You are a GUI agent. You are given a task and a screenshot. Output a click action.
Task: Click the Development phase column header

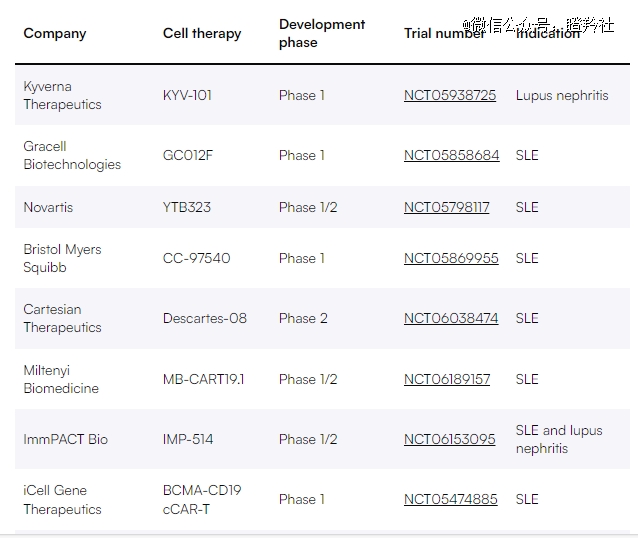point(322,33)
